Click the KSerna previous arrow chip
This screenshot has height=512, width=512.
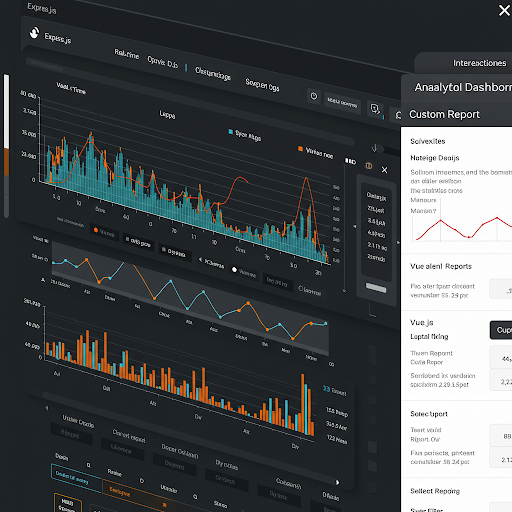[x=211, y=263]
